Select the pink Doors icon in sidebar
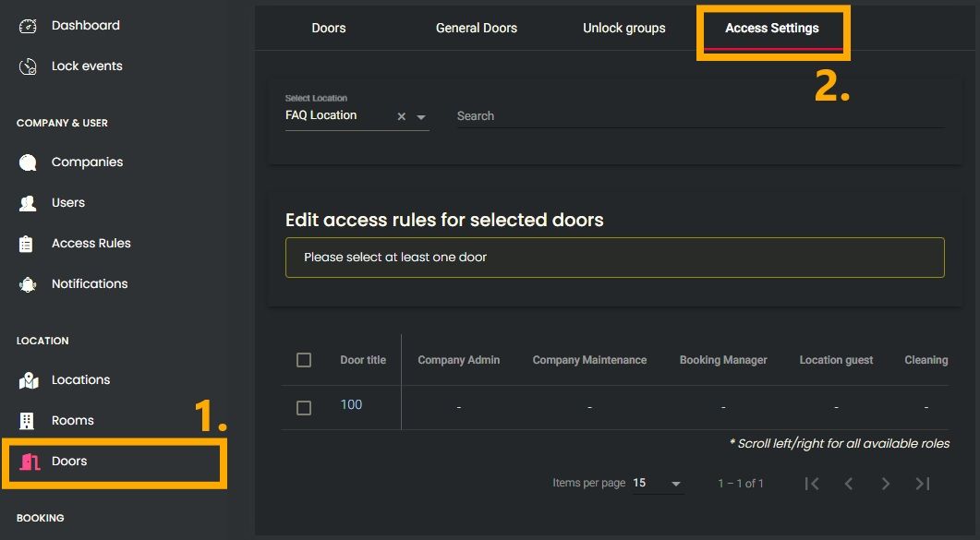Image resolution: width=980 pixels, height=540 pixels. click(x=30, y=462)
